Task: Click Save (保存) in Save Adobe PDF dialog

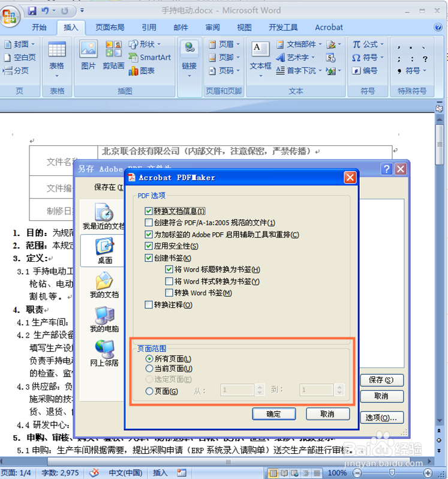Action: 382,380
